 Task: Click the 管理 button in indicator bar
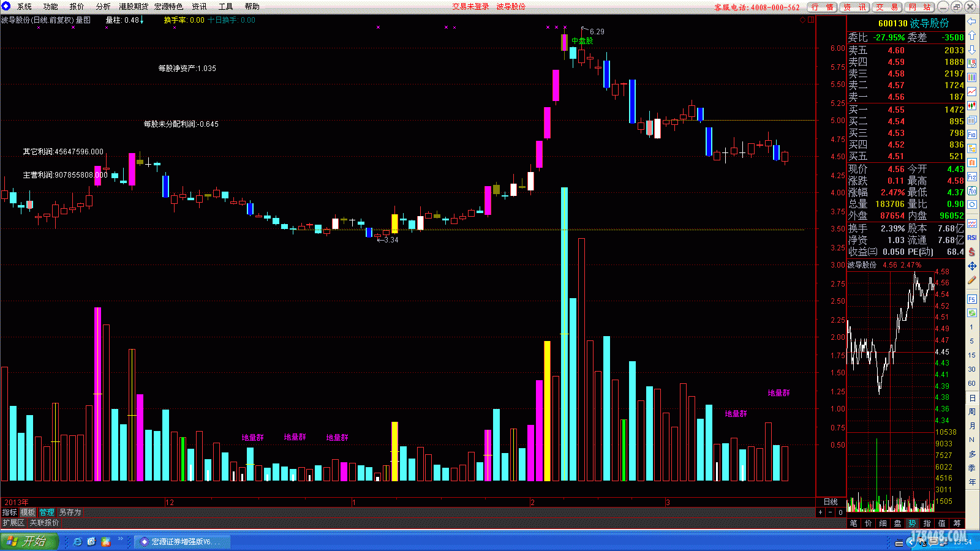47,512
